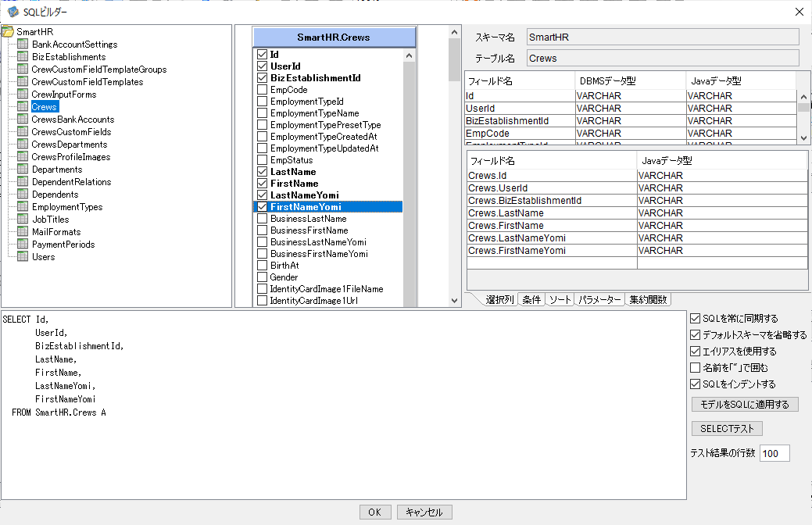Click the table icon next to MailFormats
Image resolution: width=812 pixels, height=525 pixels.
[x=23, y=231]
